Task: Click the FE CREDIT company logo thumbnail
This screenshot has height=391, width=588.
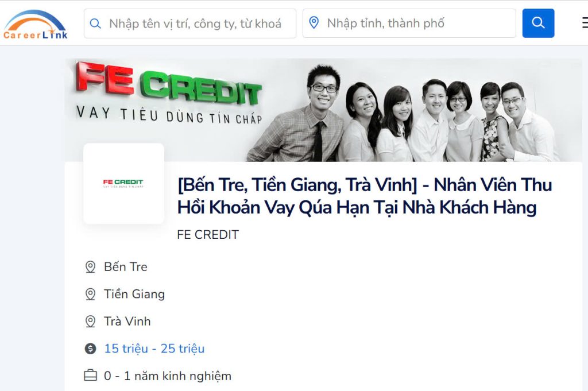Action: coord(124,183)
